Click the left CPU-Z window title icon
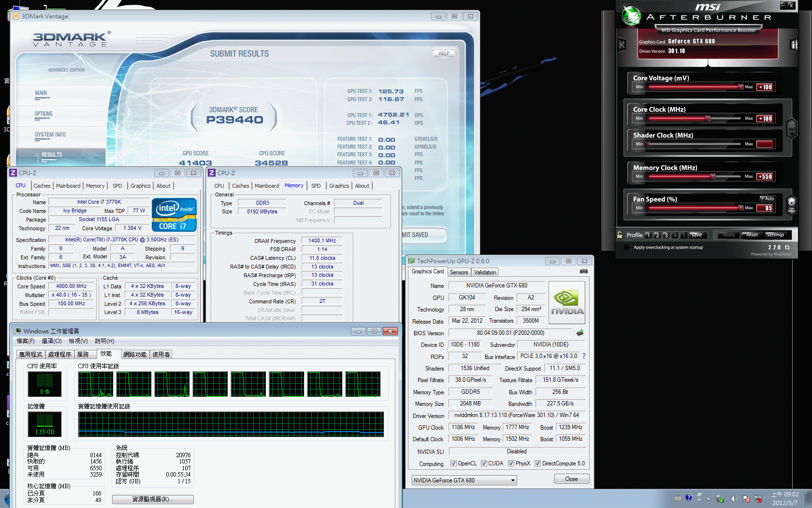 13,173
